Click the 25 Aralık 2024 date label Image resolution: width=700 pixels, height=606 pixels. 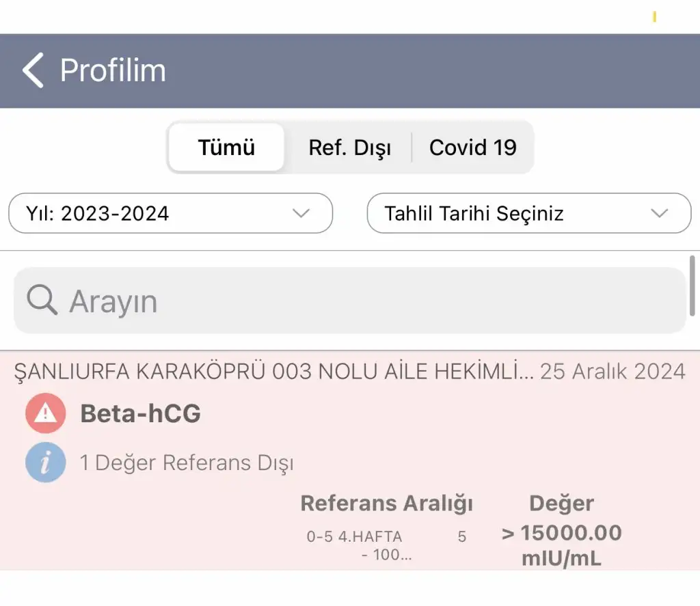(x=612, y=371)
